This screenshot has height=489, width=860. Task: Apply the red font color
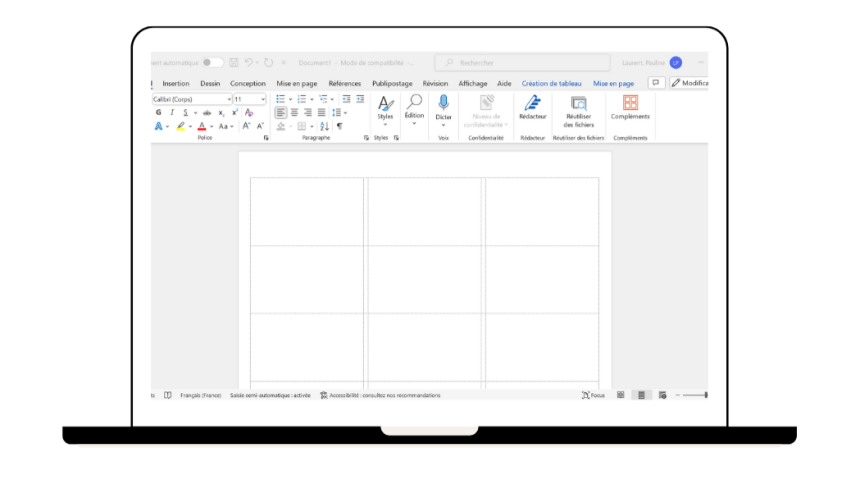click(202, 126)
